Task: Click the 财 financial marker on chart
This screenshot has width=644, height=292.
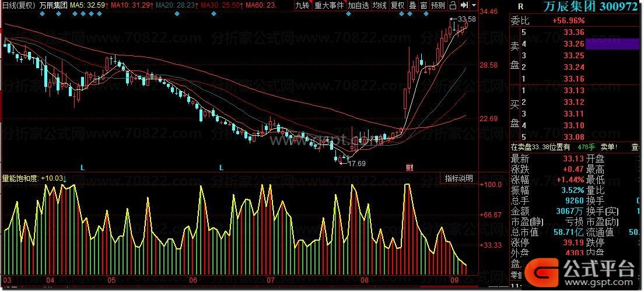Action: [409, 167]
